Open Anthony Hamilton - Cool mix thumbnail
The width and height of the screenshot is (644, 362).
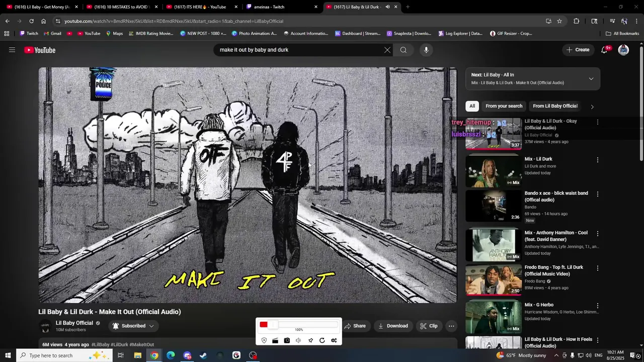click(494, 245)
